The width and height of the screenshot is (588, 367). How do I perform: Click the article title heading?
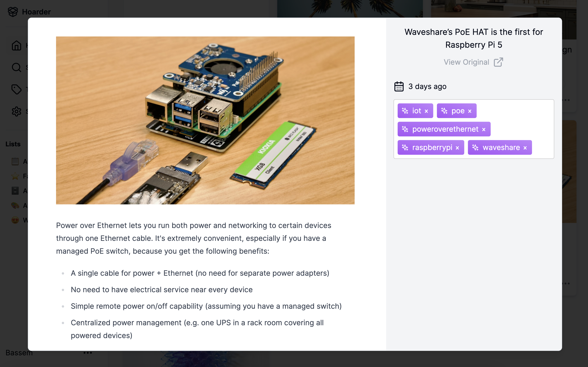click(x=474, y=38)
